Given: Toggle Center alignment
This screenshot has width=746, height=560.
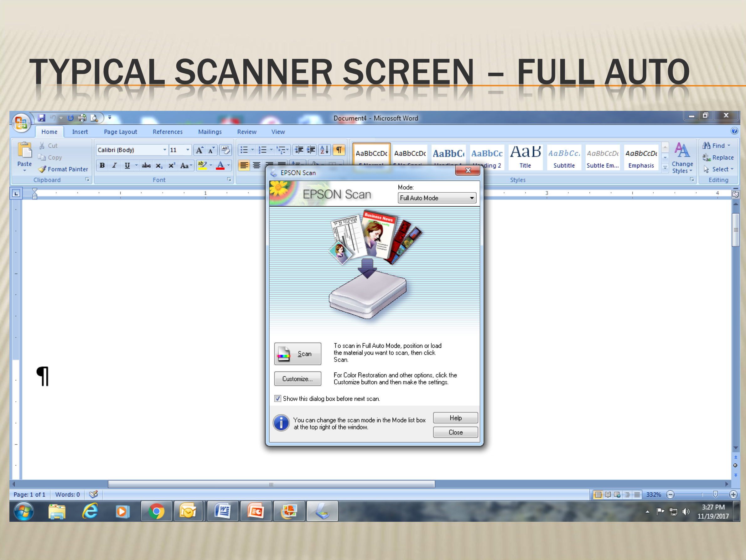Looking at the screenshot, I should (256, 165).
